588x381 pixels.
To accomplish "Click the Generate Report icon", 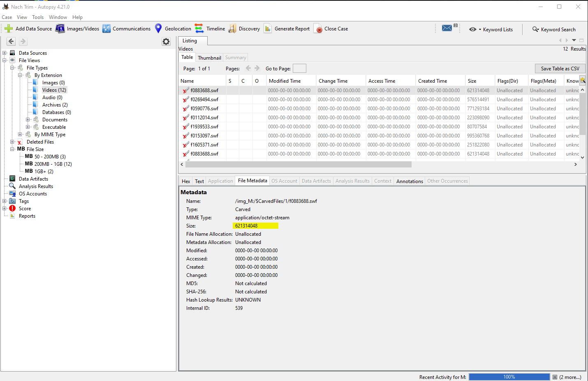I will pos(268,28).
